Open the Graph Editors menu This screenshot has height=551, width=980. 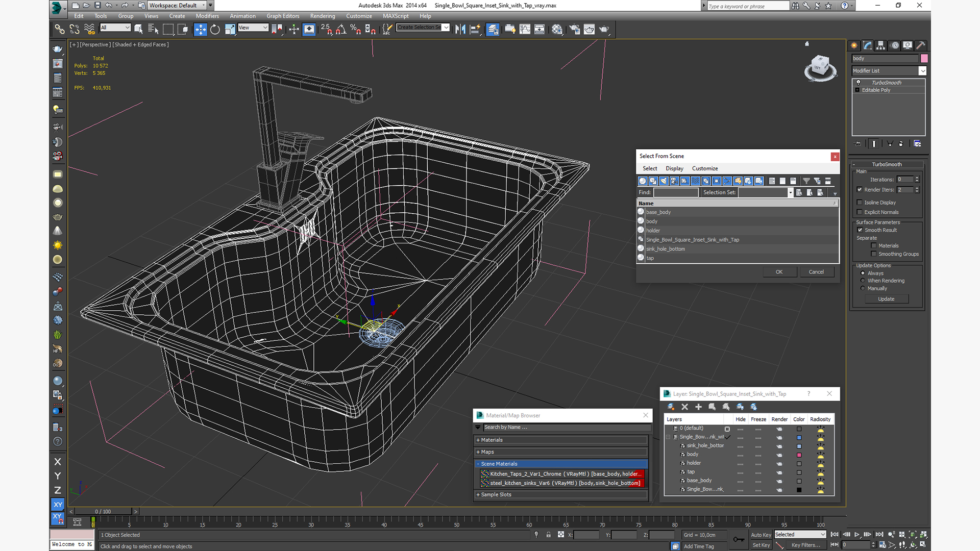(283, 16)
